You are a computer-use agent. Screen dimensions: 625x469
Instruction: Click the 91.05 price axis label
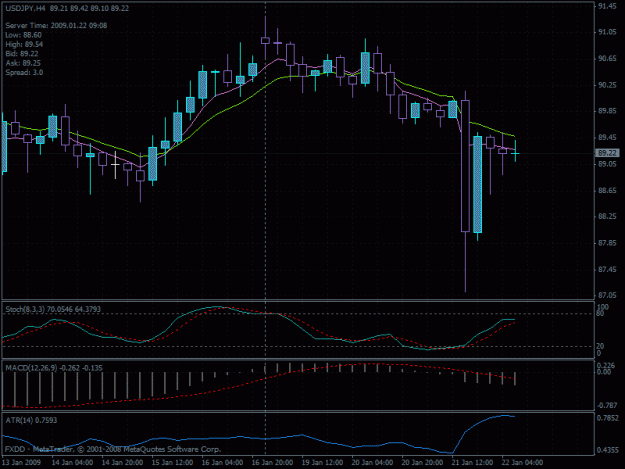(607, 33)
